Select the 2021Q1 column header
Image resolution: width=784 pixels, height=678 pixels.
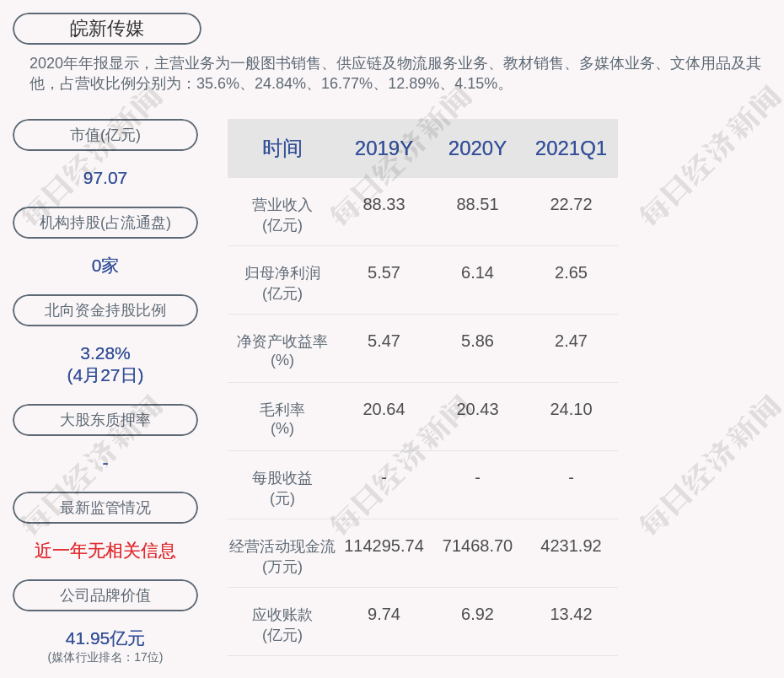[571, 148]
